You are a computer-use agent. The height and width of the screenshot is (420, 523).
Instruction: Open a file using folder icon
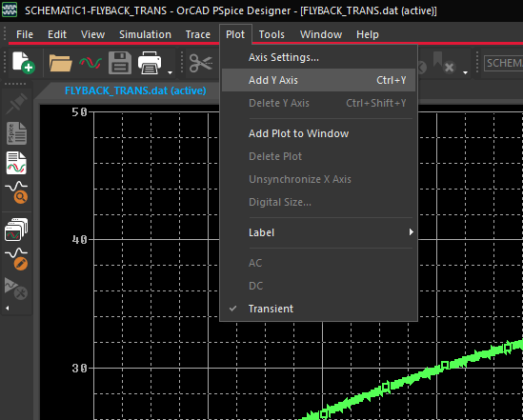[x=60, y=63]
